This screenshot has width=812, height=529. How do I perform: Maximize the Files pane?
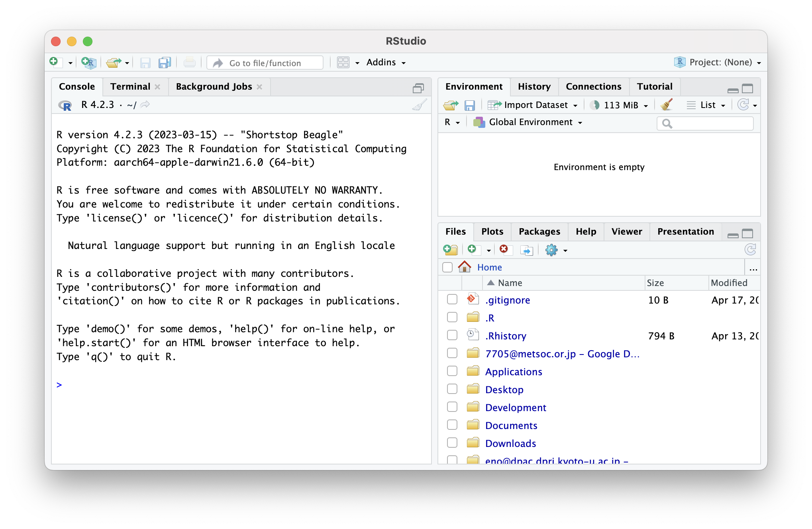(x=747, y=234)
